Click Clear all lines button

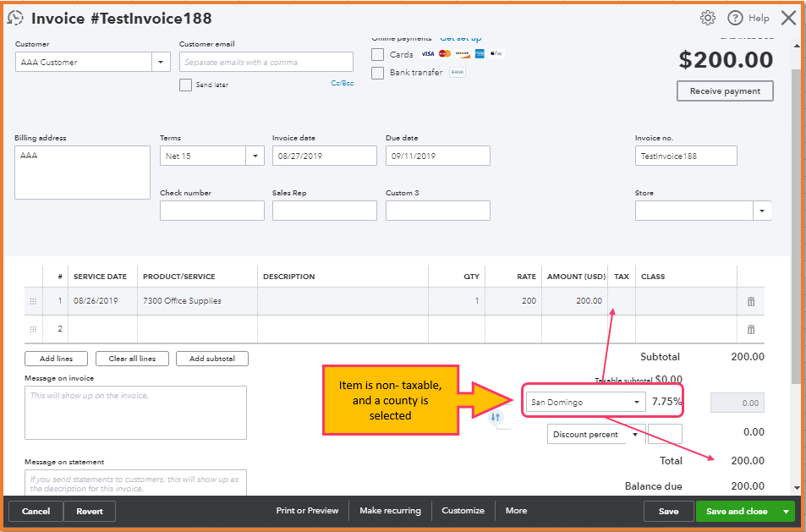tap(132, 359)
